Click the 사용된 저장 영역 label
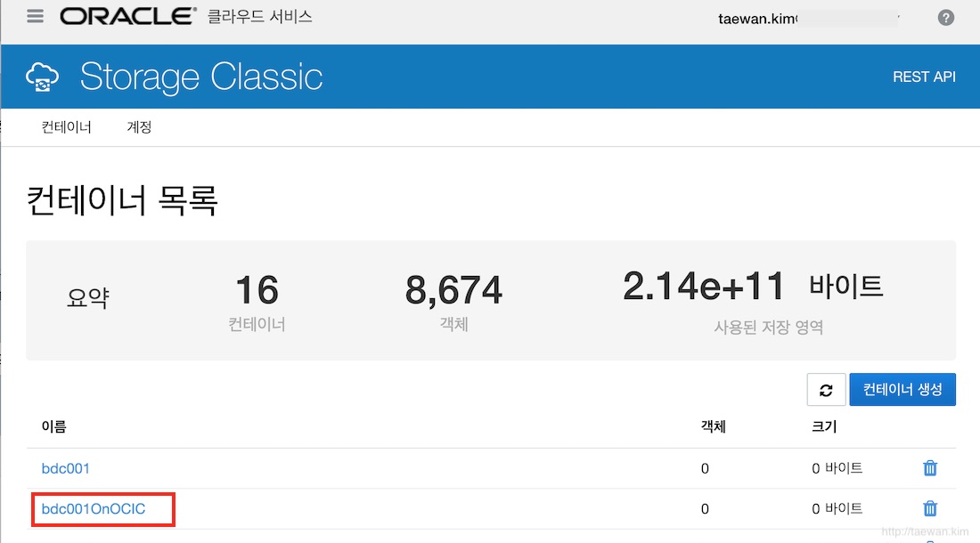Viewport: 980px width, 543px height. click(768, 327)
